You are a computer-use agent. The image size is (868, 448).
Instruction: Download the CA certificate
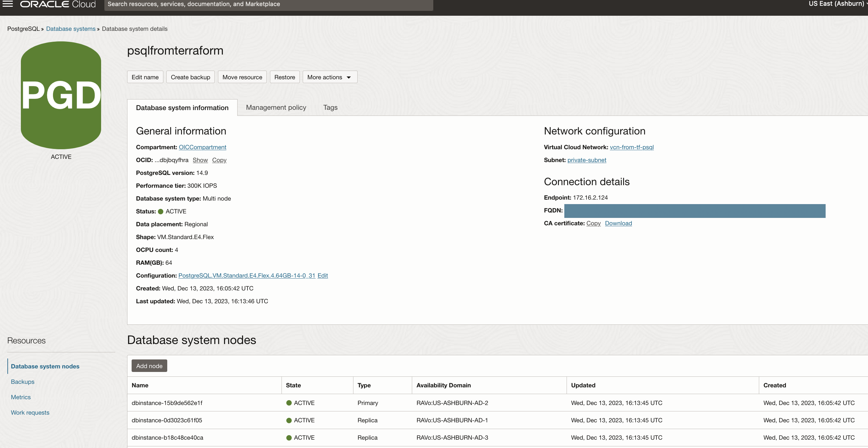[x=618, y=223]
